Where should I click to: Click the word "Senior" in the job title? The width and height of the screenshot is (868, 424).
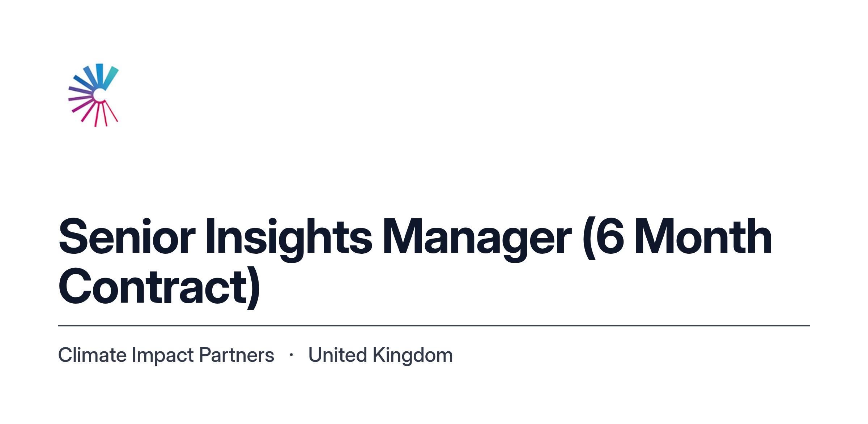(x=127, y=237)
